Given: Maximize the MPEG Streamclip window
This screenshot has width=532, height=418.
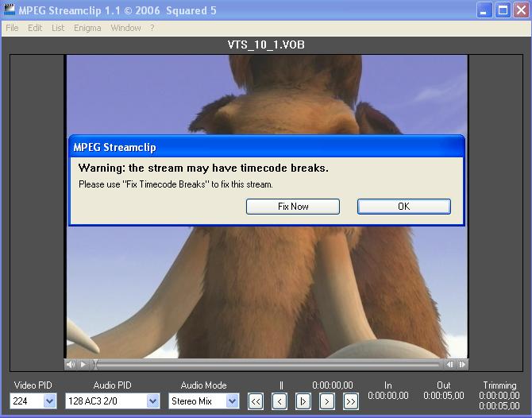Looking at the screenshot, I should click(x=503, y=10).
